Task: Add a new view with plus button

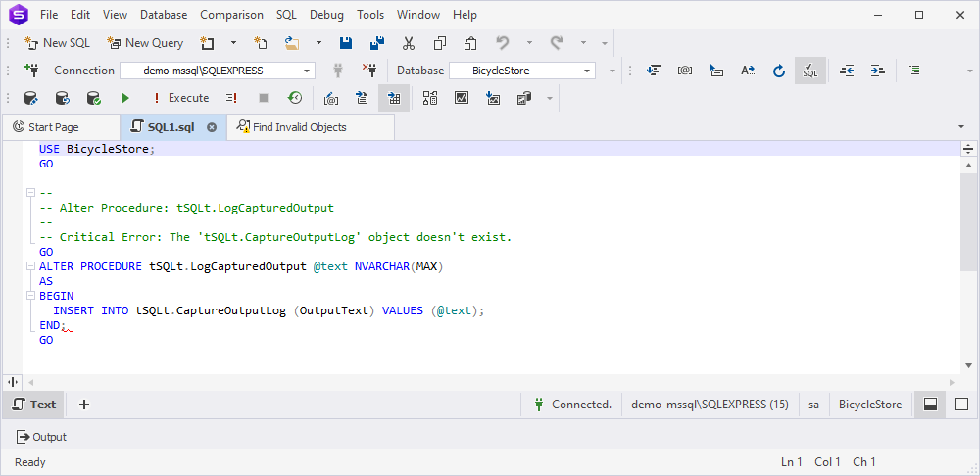Action: coord(84,405)
